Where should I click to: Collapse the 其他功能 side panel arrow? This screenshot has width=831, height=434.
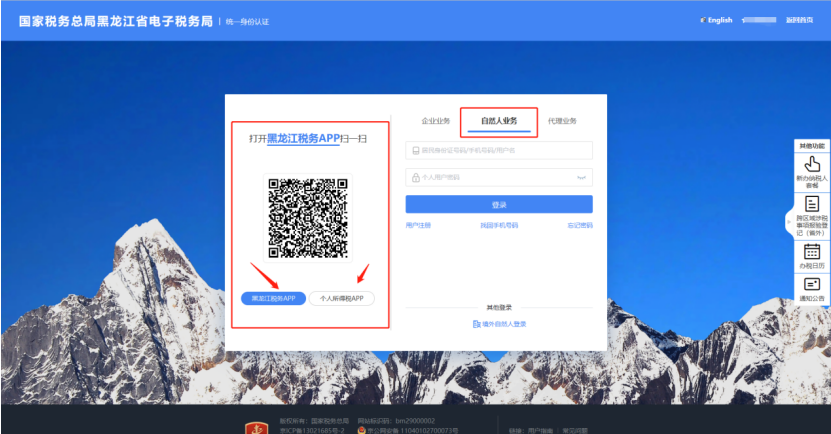pos(789,222)
